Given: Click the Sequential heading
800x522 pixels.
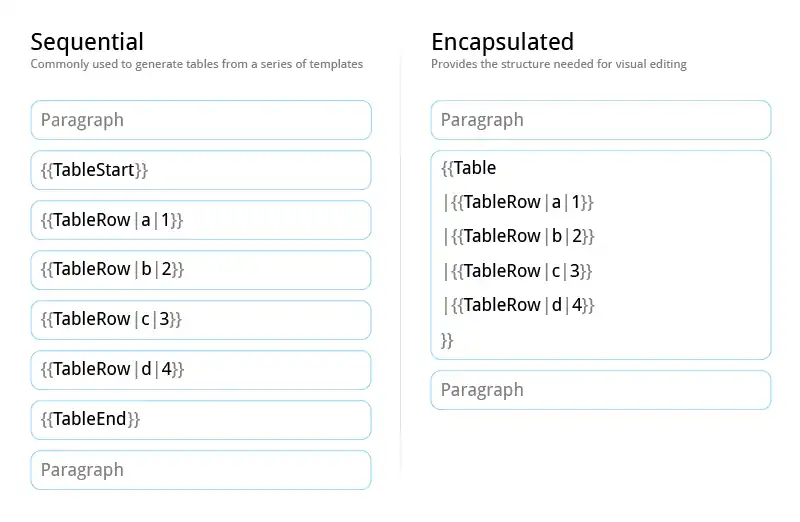Looking at the screenshot, I should [x=87, y=42].
